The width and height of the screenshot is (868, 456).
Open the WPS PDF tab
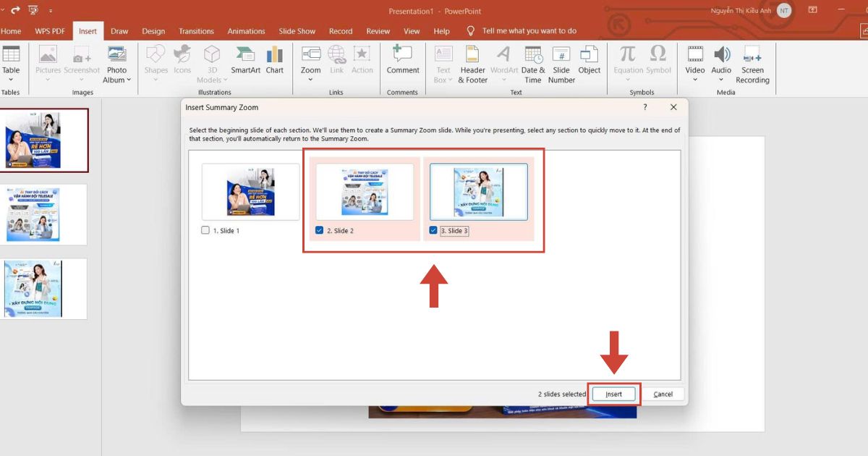(x=49, y=31)
